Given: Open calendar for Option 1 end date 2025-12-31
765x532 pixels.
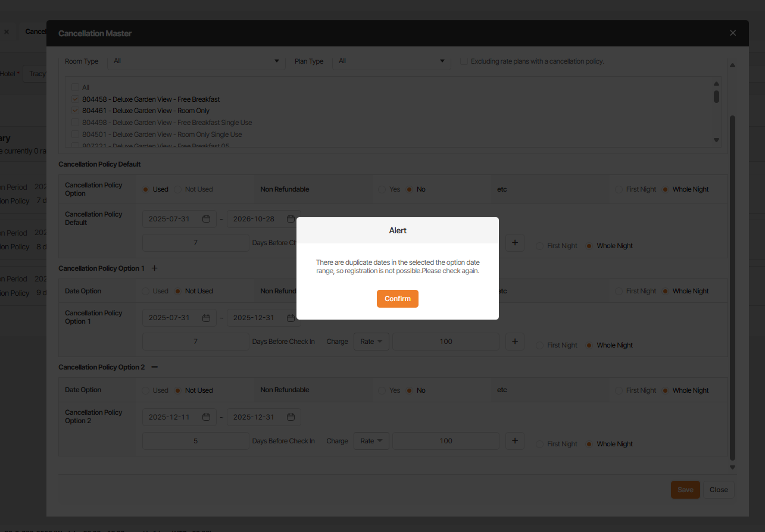Looking at the screenshot, I should coord(291,318).
